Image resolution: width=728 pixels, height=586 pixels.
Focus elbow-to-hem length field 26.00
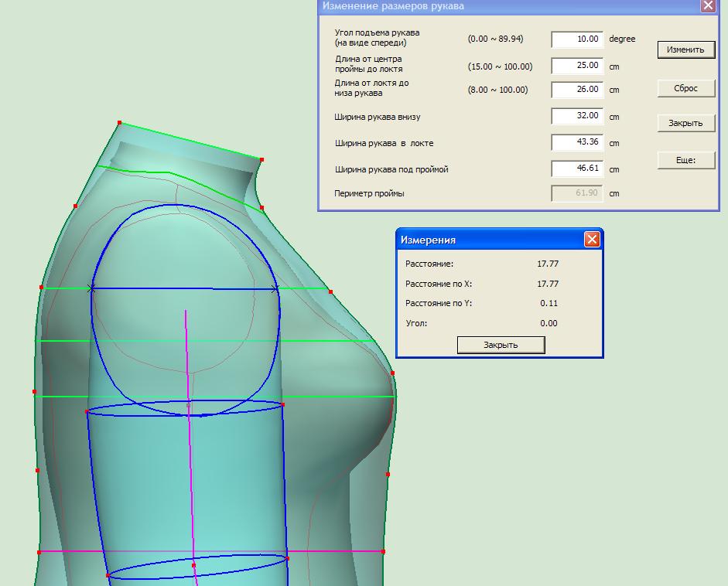pyautogui.click(x=577, y=90)
